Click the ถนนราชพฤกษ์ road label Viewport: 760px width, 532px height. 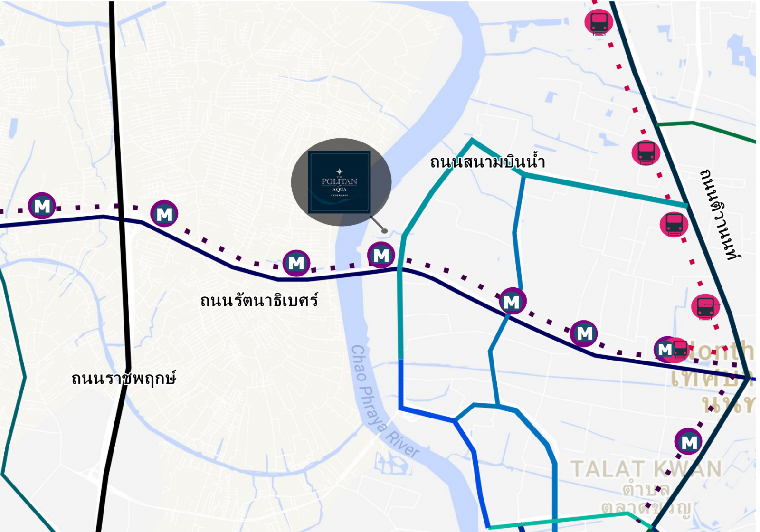point(124,378)
